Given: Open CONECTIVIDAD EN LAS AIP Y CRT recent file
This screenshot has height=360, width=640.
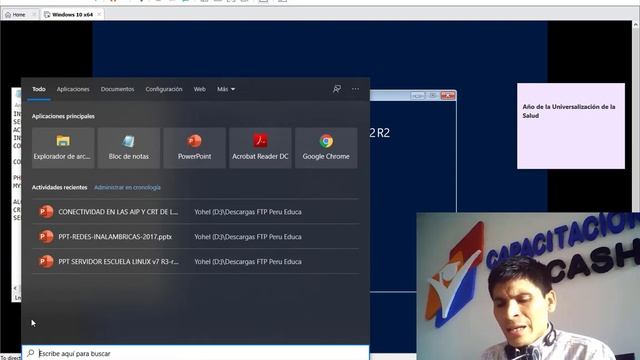Looking at the screenshot, I should (x=196, y=211).
